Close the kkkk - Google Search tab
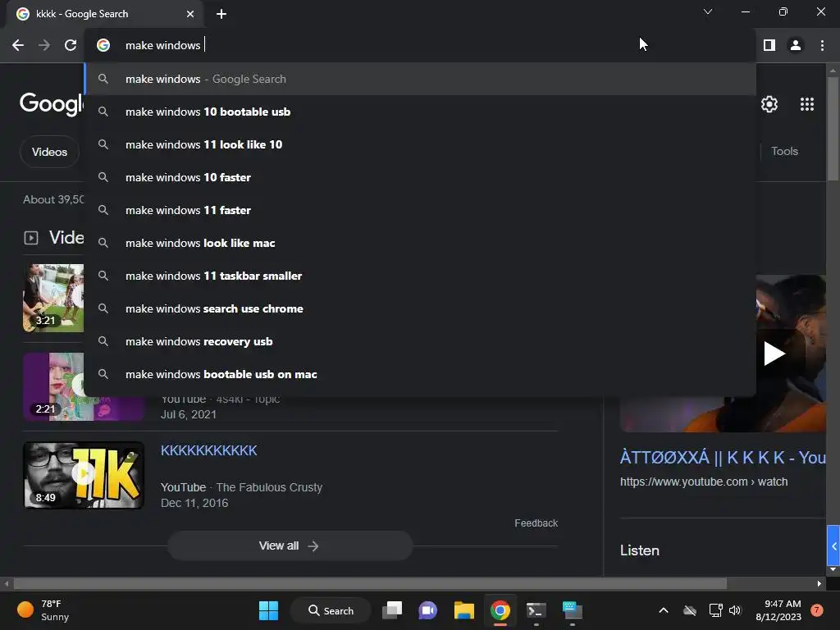 pyautogui.click(x=190, y=15)
